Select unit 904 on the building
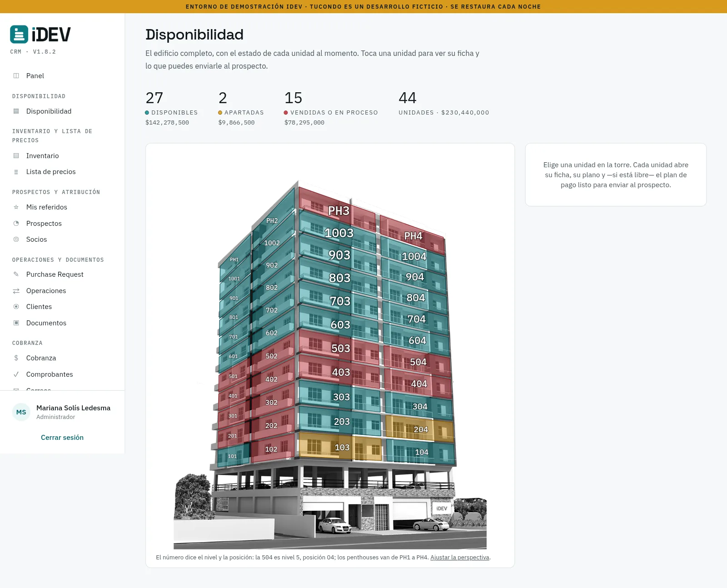Screen dimensions: 727x588 415,277
